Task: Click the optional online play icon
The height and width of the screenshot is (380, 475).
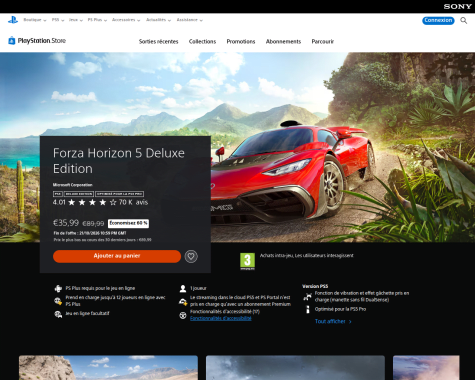Action: click(x=58, y=314)
